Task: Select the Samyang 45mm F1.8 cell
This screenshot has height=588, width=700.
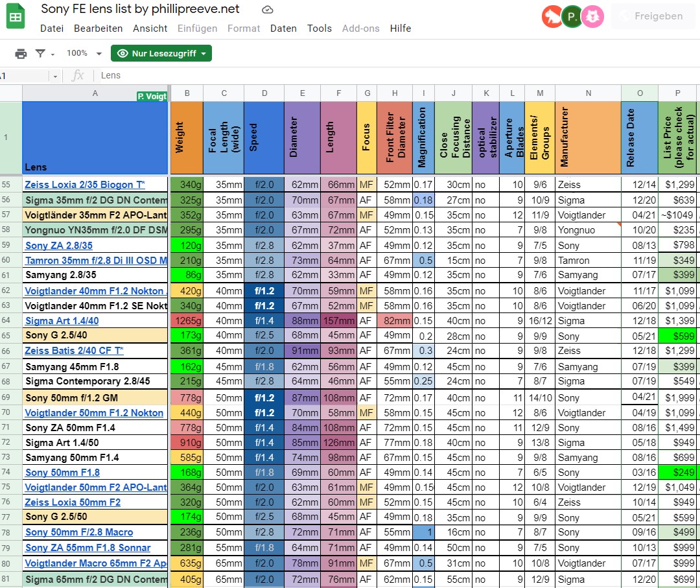Action: (x=95, y=366)
